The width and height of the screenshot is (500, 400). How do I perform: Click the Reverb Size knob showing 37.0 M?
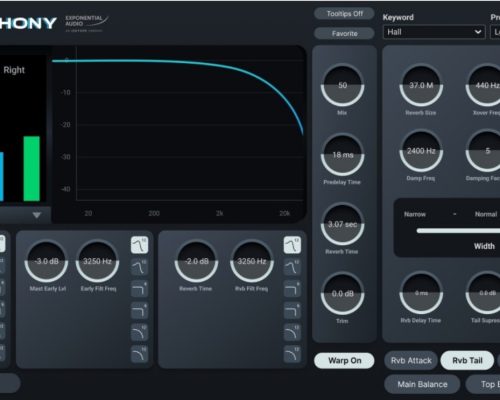pyautogui.click(x=421, y=85)
